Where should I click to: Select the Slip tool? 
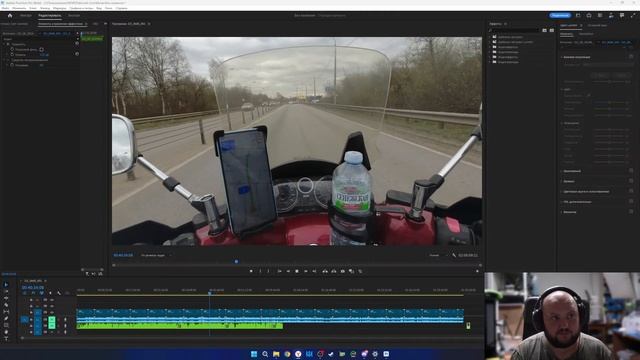click(x=6, y=312)
